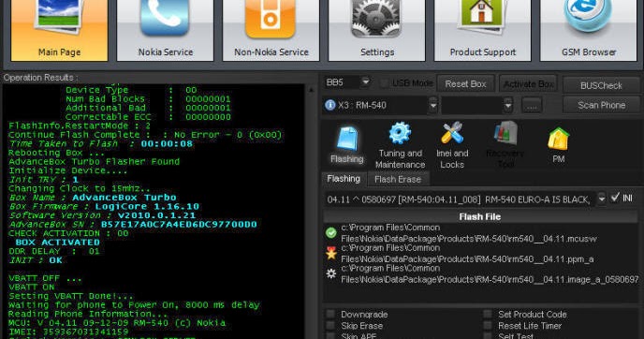Click green check icon of mcusw file
The image size is (644, 339).
tap(331, 233)
